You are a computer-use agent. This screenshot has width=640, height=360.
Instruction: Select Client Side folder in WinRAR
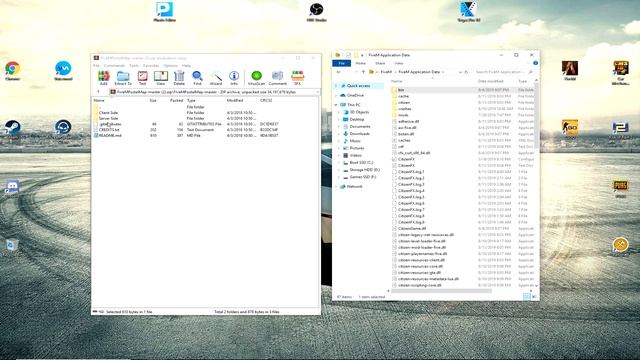point(109,113)
